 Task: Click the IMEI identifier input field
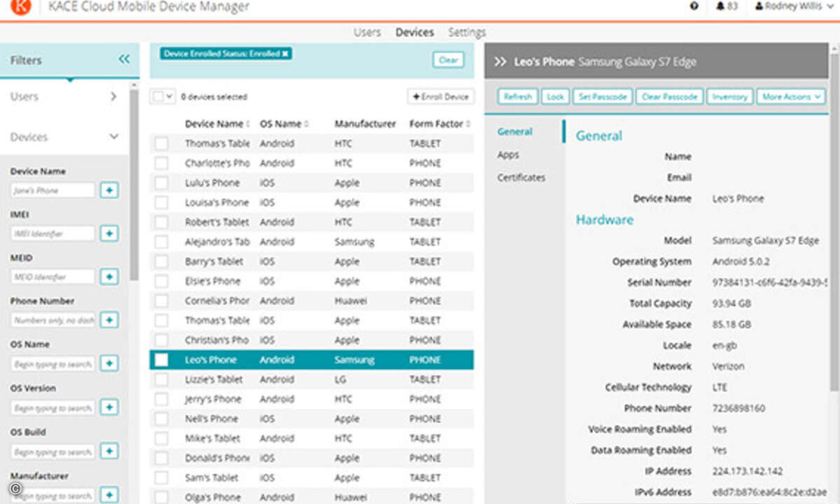point(53,234)
